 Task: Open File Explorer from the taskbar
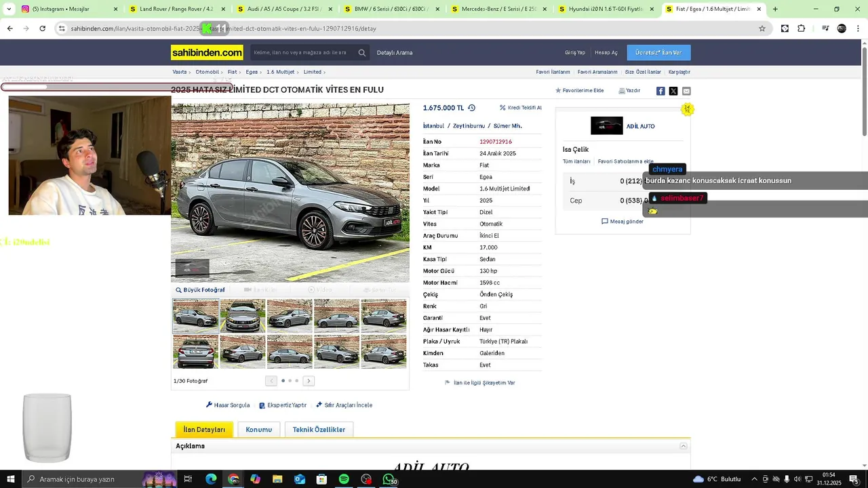pyautogui.click(x=277, y=479)
